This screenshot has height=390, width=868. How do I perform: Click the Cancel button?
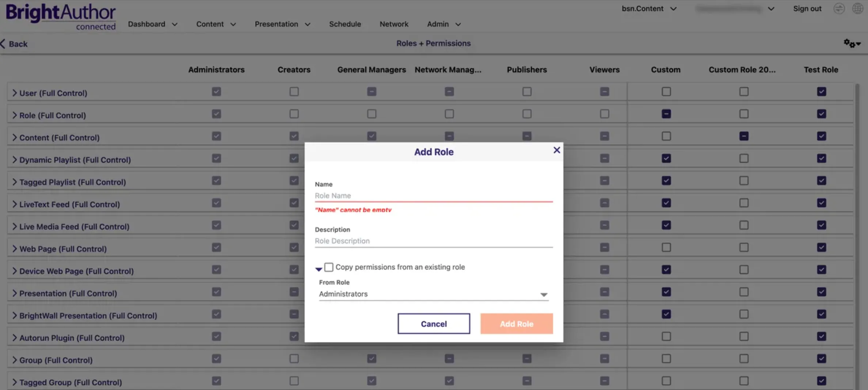click(x=434, y=324)
